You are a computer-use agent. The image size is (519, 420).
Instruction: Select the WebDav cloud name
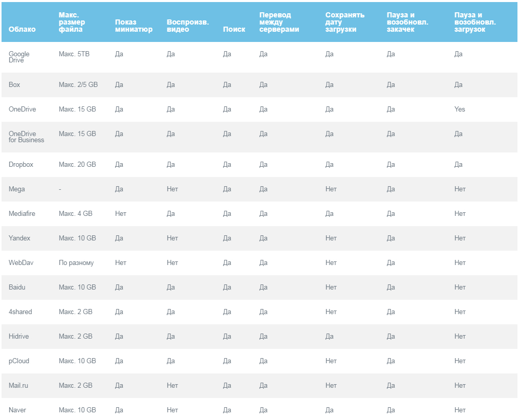(21, 262)
